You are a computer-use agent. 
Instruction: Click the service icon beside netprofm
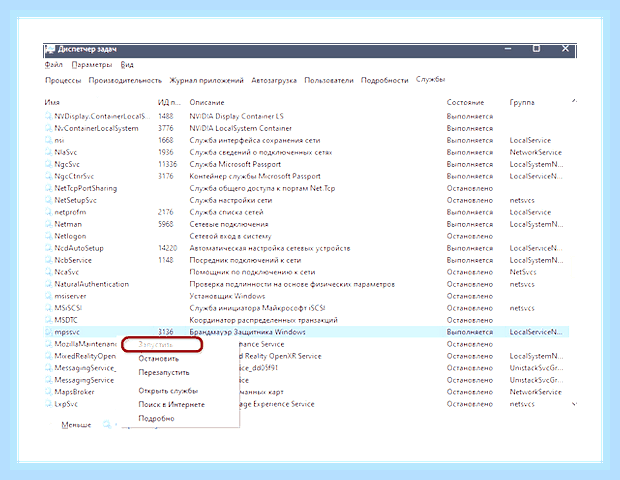pyautogui.click(x=48, y=212)
